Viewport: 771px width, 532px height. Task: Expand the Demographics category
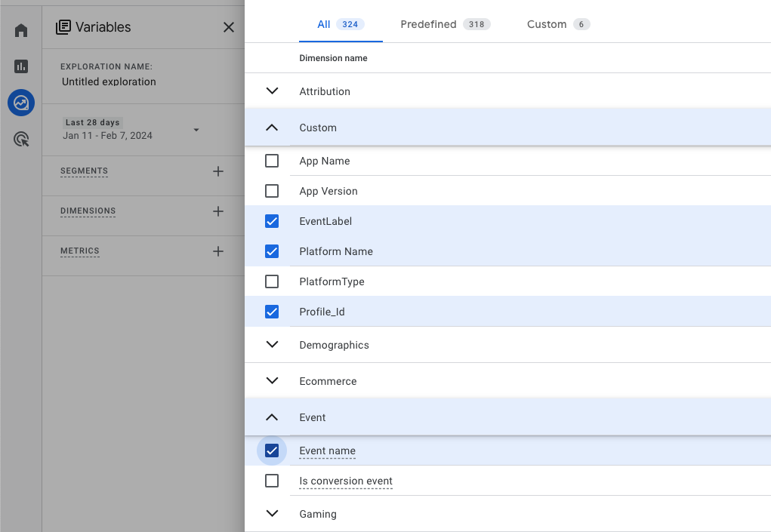272,344
